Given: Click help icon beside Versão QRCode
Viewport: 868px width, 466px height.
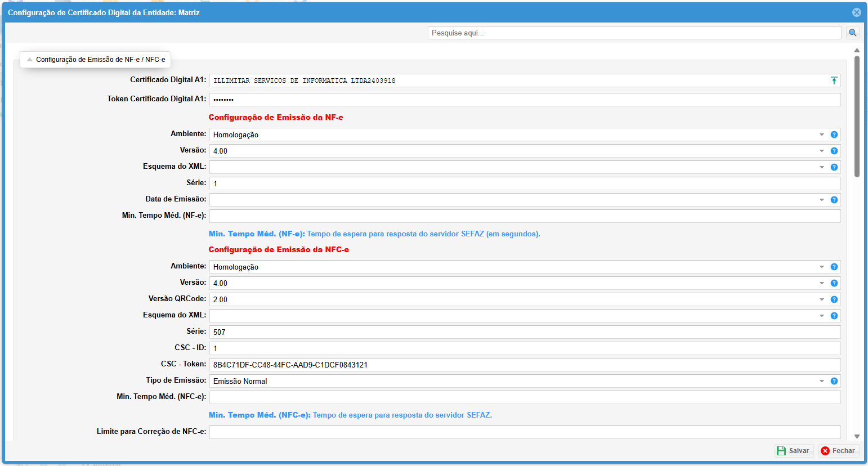Looking at the screenshot, I should click(x=834, y=299).
